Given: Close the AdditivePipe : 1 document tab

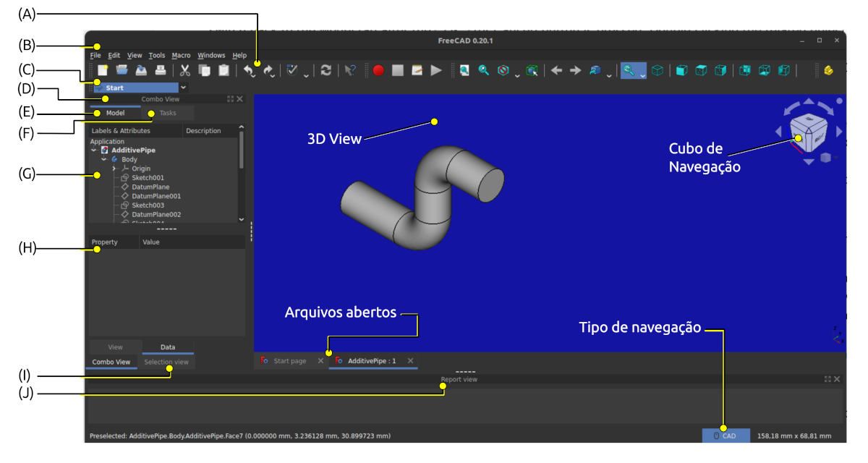Looking at the screenshot, I should point(410,360).
